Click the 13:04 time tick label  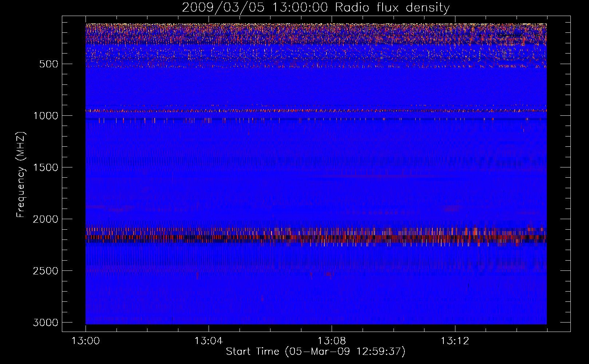tap(209, 341)
